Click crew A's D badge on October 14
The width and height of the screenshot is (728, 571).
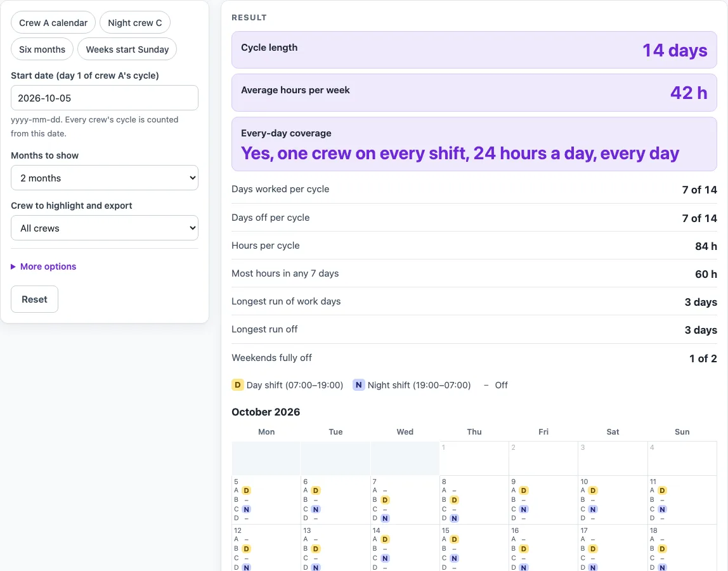pyautogui.click(x=385, y=539)
